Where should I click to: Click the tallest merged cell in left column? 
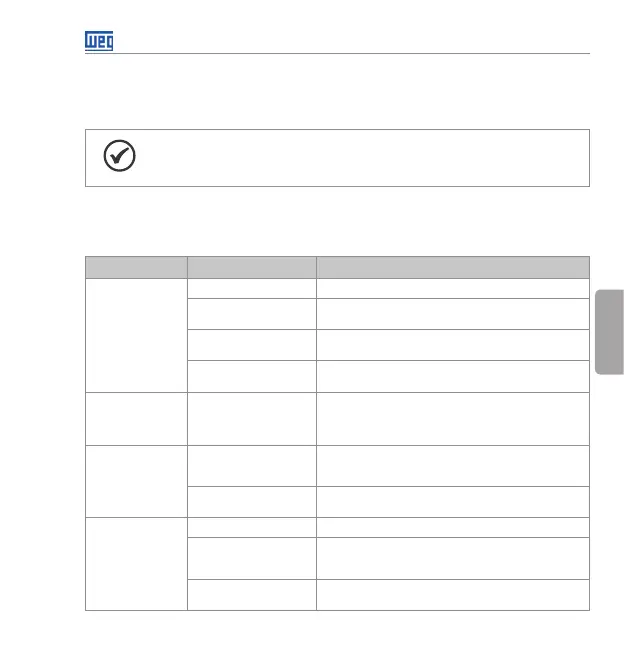coord(136,335)
